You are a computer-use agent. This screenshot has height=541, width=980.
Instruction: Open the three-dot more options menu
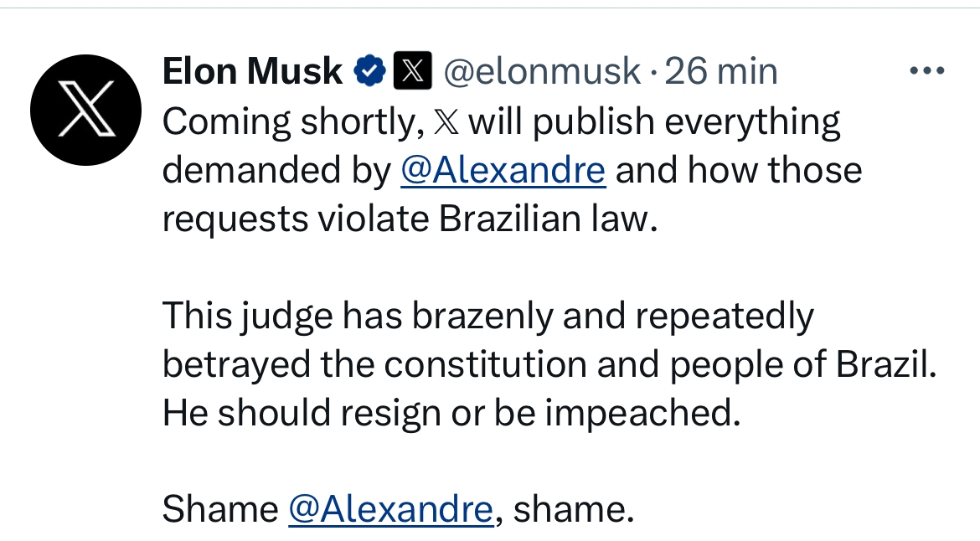tap(927, 70)
